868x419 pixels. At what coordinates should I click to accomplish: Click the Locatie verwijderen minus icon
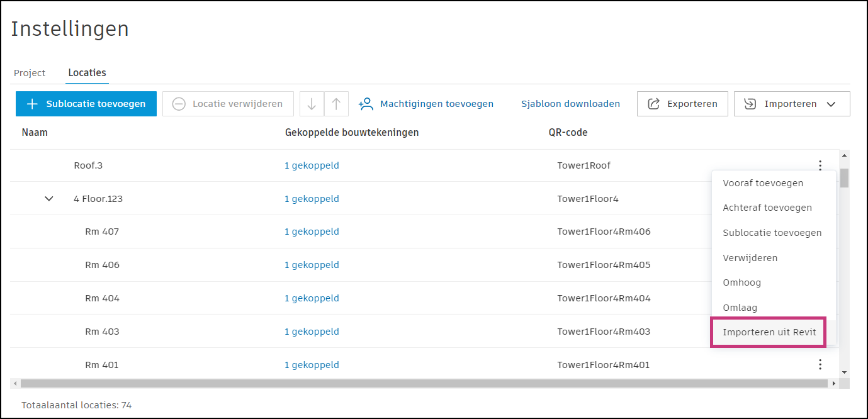tap(179, 104)
